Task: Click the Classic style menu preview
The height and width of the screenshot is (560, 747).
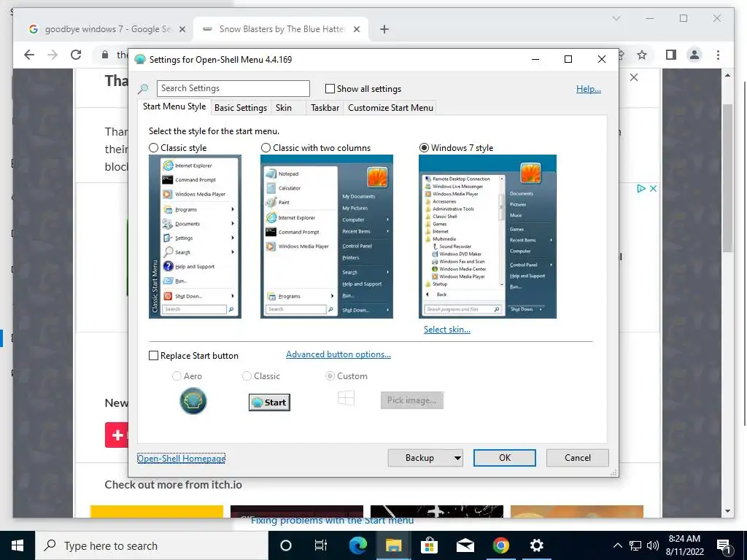Action: point(195,237)
